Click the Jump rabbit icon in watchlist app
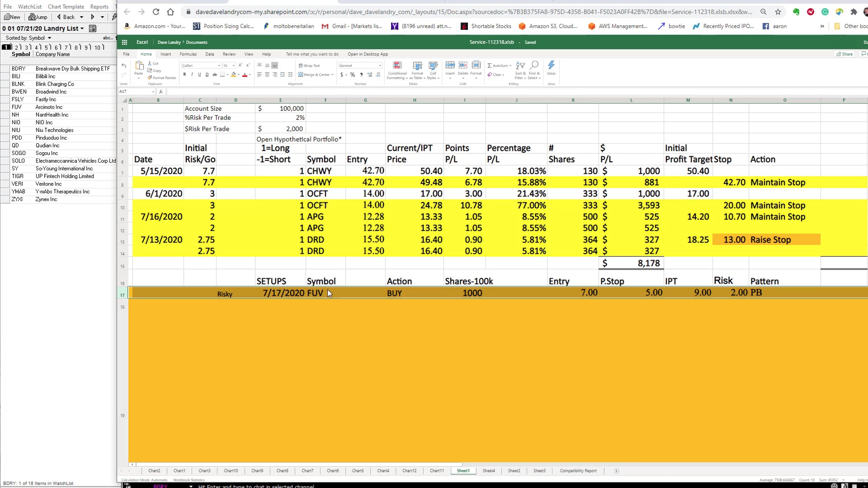The image size is (868, 488). point(32,17)
